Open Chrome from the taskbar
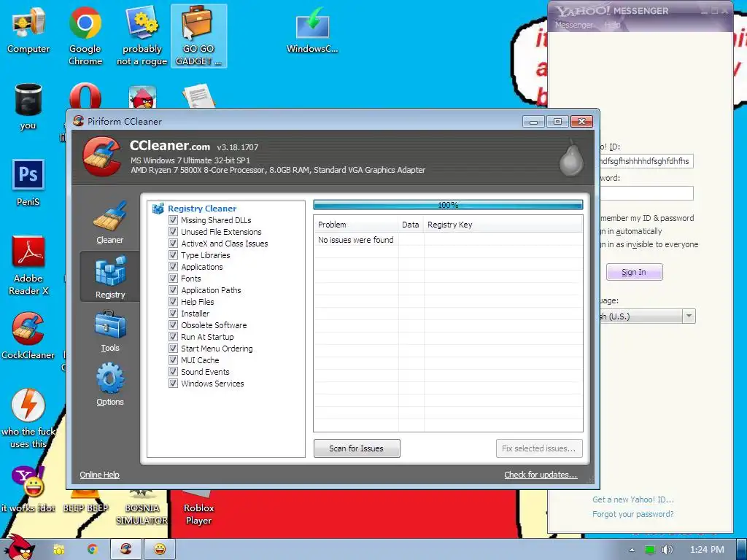 93,549
